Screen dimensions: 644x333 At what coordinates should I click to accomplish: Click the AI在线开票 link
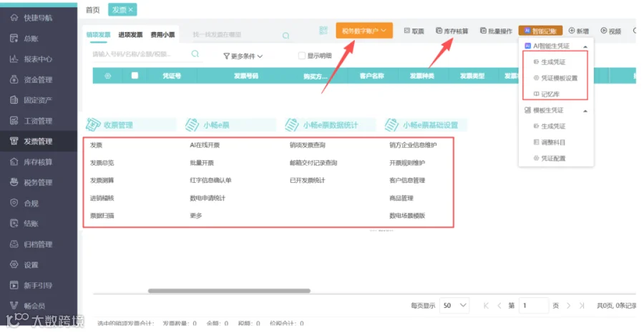(205, 145)
